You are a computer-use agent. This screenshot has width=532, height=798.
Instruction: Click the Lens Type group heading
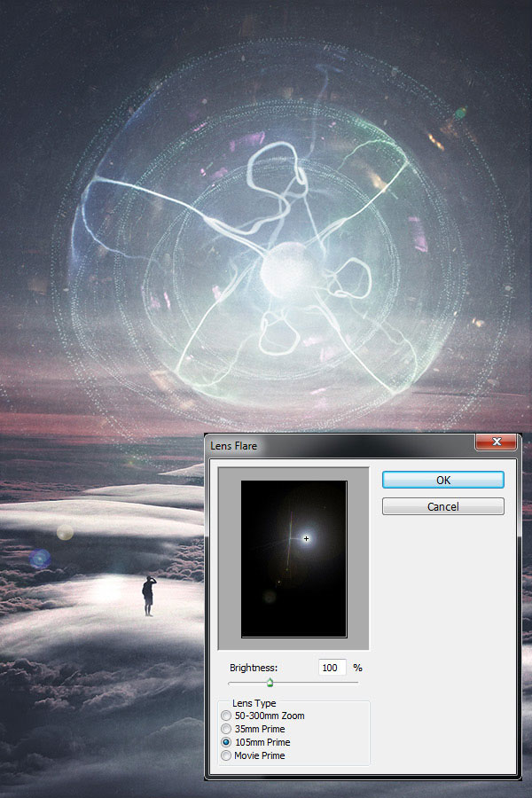pos(254,703)
